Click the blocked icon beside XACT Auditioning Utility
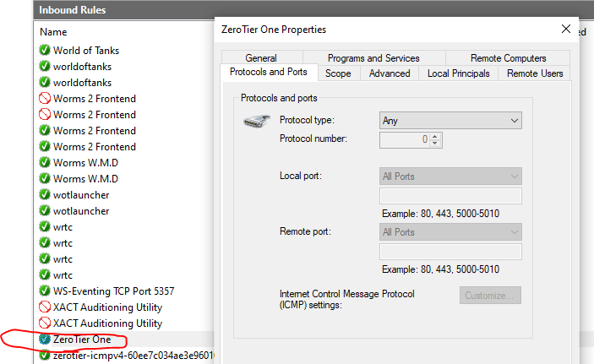The height and width of the screenshot is (364, 594). click(45, 307)
